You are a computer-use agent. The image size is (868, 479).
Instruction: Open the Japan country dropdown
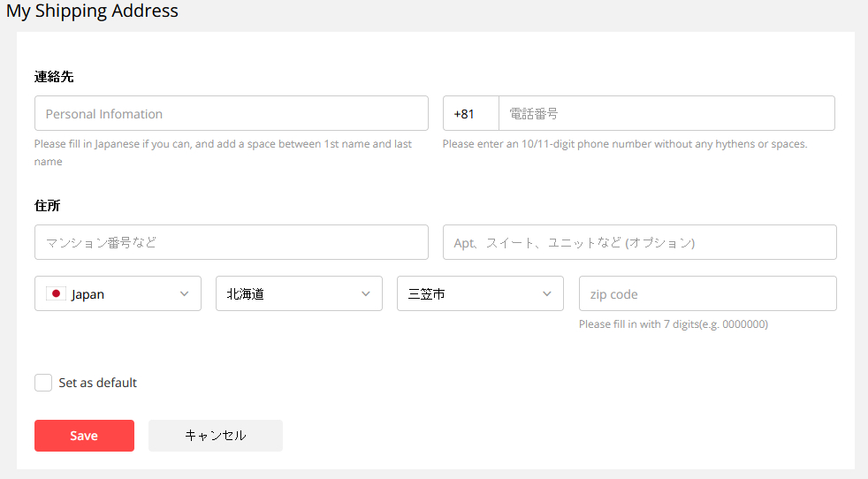[x=118, y=293]
